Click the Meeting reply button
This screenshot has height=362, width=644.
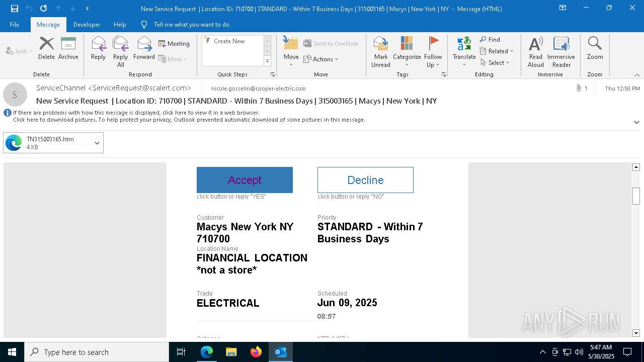point(174,44)
